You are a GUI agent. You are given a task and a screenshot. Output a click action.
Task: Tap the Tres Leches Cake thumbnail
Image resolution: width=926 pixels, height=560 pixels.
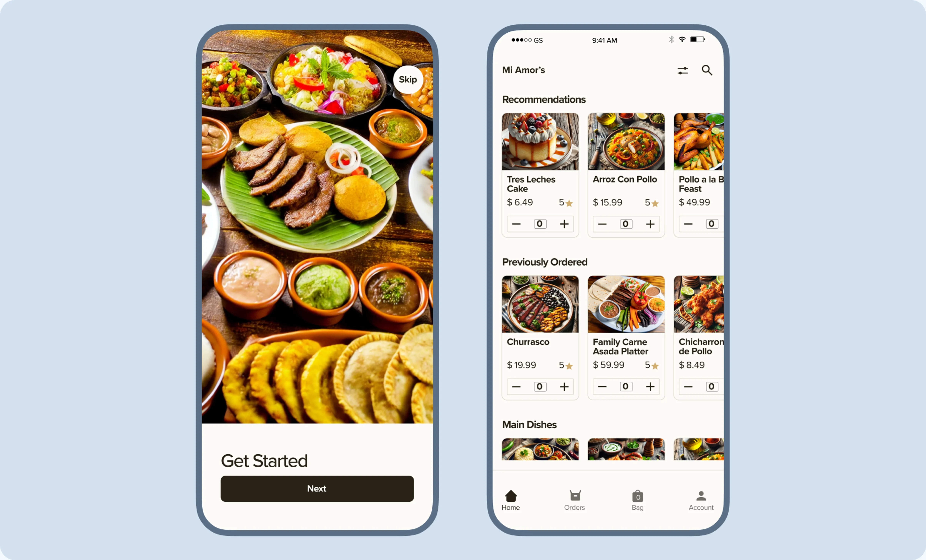(540, 141)
